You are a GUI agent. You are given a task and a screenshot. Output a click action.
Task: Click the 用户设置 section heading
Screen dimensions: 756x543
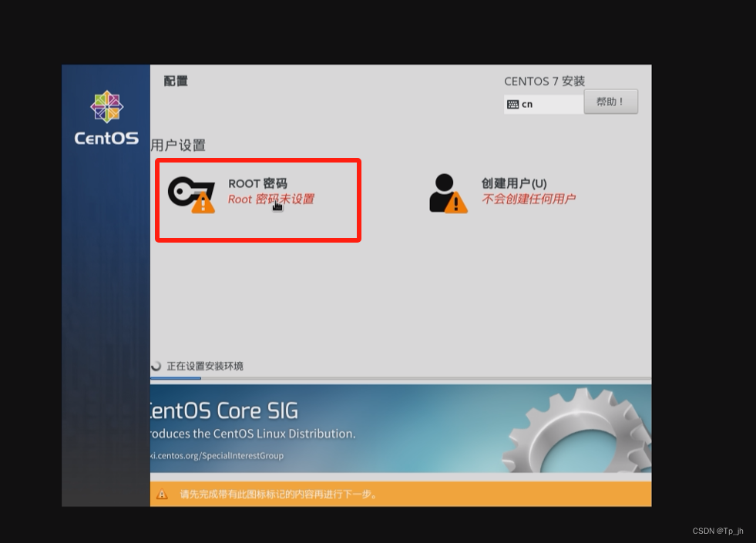tap(178, 145)
